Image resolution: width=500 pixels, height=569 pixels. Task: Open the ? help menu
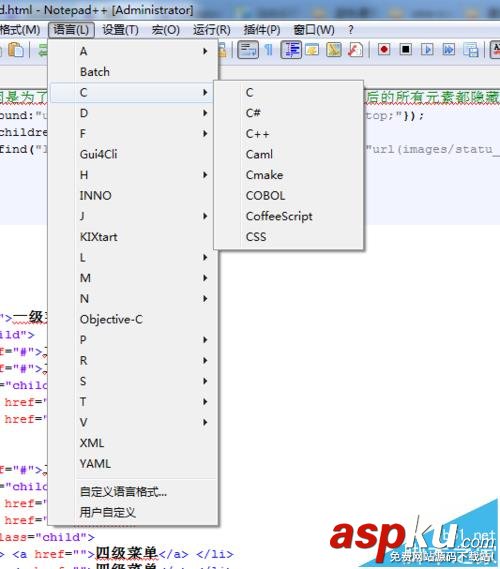click(351, 30)
